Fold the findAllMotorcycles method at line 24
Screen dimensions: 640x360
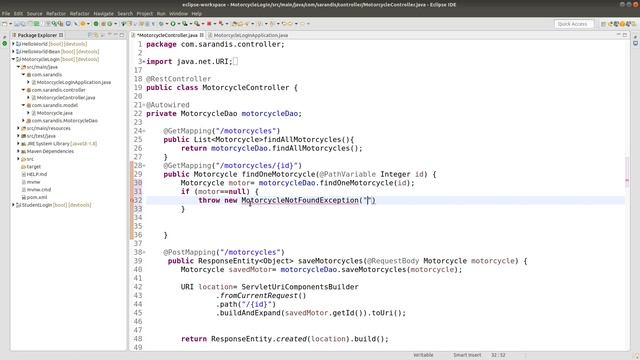coord(144,131)
